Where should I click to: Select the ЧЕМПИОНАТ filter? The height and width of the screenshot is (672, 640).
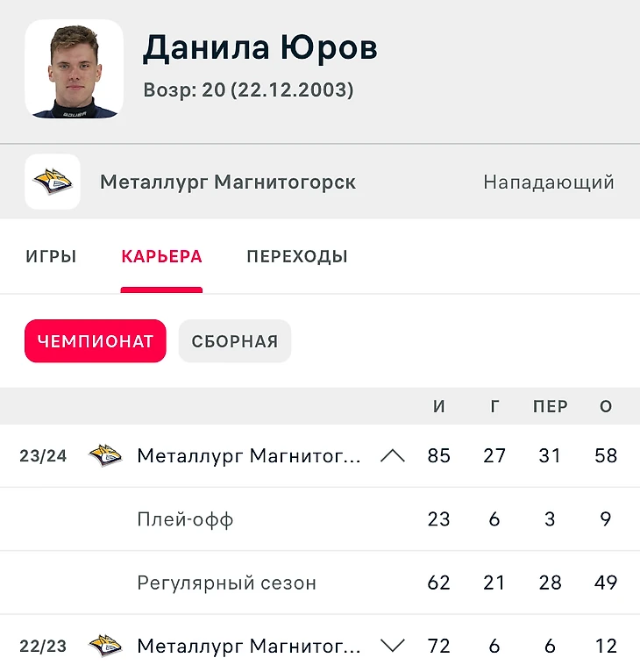[95, 341]
